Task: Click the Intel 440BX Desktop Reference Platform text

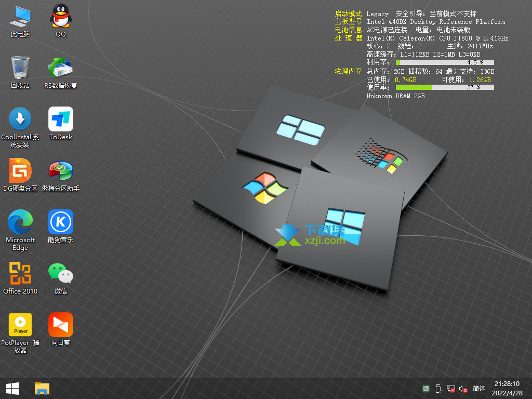Action: [x=436, y=22]
